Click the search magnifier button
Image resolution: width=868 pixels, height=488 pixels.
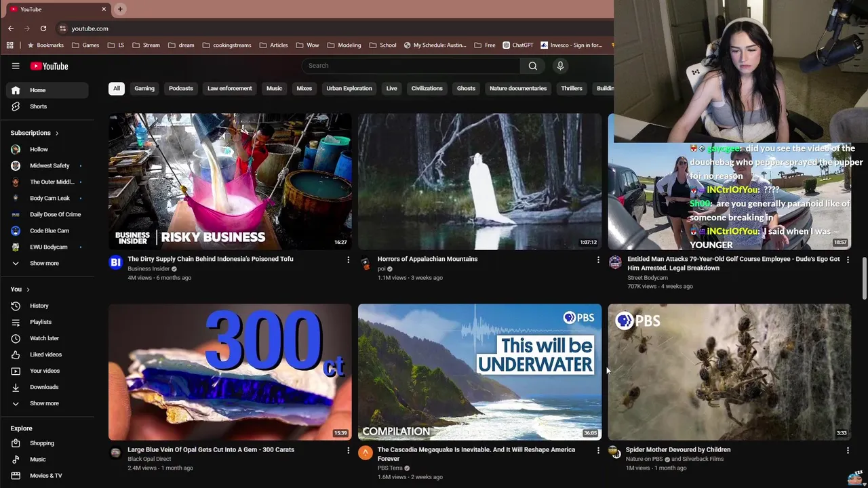[x=533, y=66]
